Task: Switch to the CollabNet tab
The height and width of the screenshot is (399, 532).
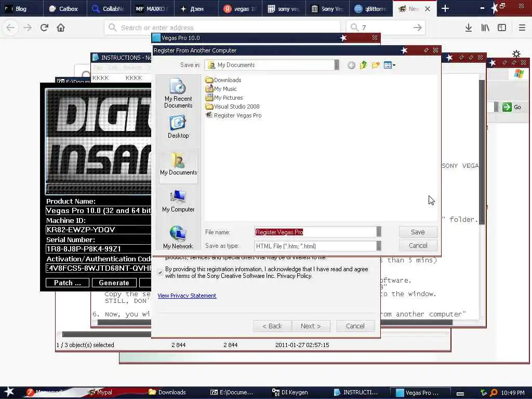Action: [109, 8]
